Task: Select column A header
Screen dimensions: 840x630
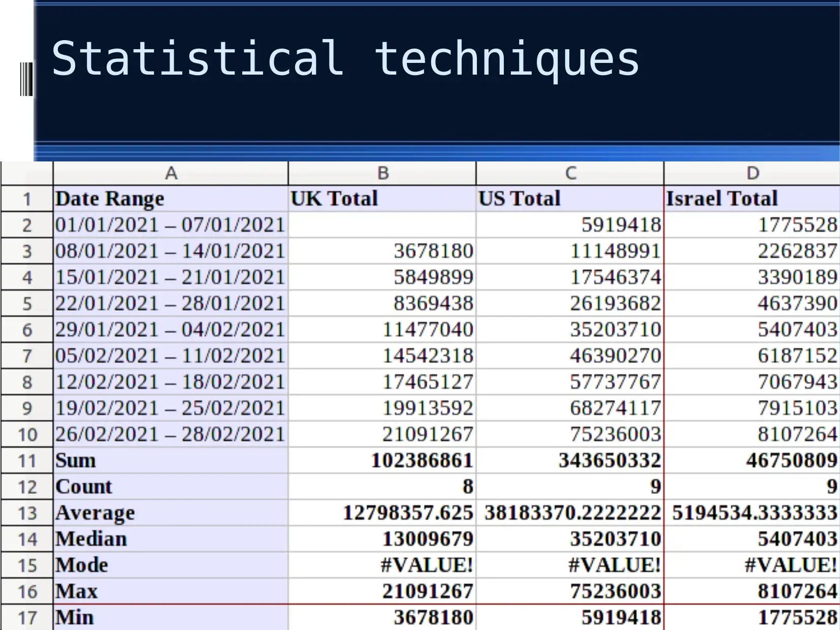Action: (171, 174)
